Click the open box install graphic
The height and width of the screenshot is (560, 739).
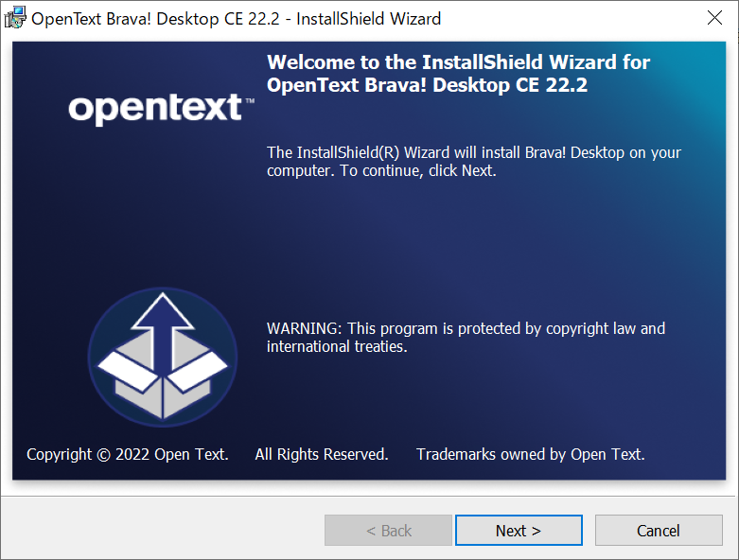pyautogui.click(x=163, y=357)
